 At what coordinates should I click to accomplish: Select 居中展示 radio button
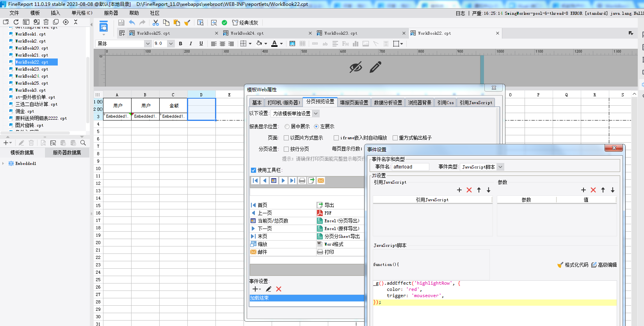(x=287, y=126)
